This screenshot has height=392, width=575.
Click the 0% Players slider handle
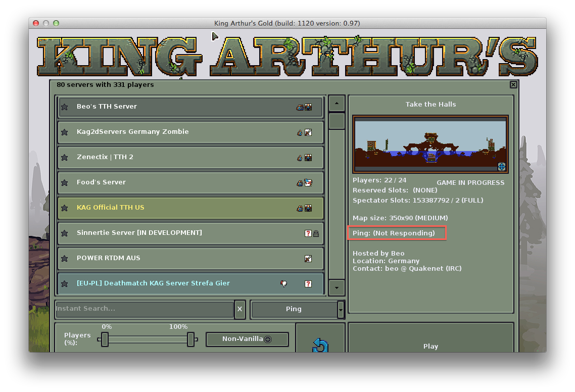[x=105, y=339]
